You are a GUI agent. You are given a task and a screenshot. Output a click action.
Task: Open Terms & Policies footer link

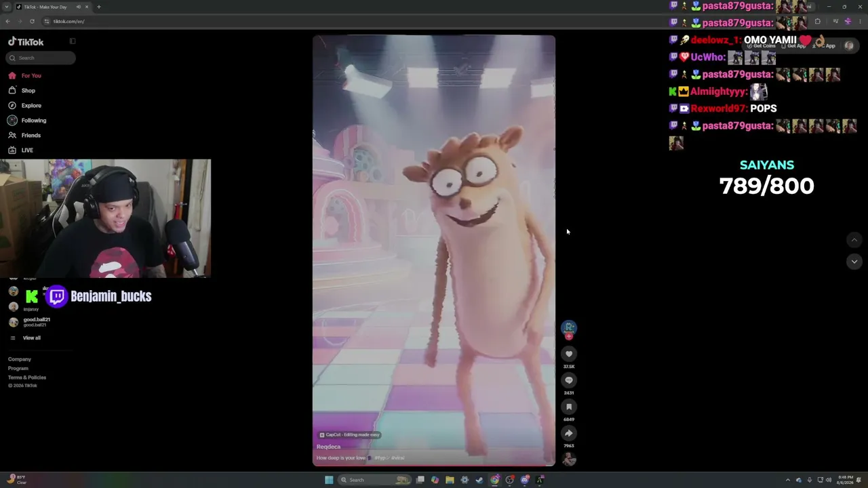[27, 378]
